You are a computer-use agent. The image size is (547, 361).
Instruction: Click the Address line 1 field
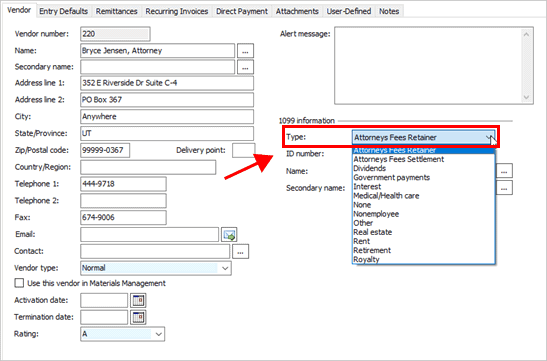[x=167, y=83]
